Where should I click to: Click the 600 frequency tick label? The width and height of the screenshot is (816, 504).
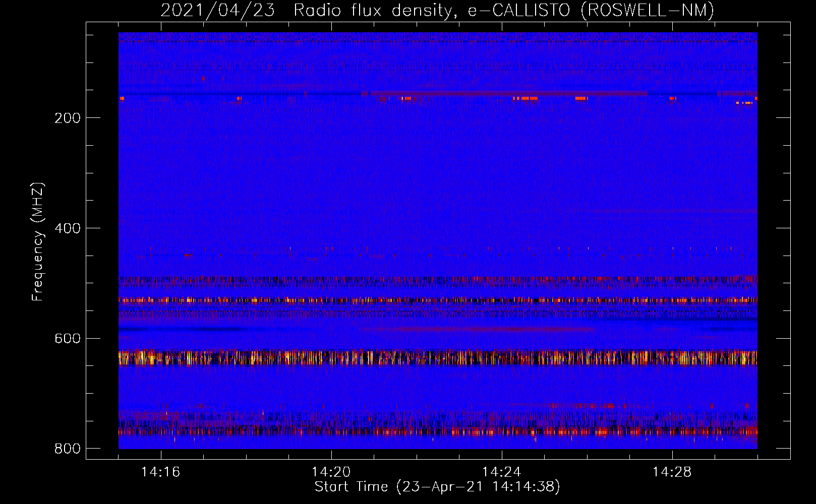coord(68,338)
